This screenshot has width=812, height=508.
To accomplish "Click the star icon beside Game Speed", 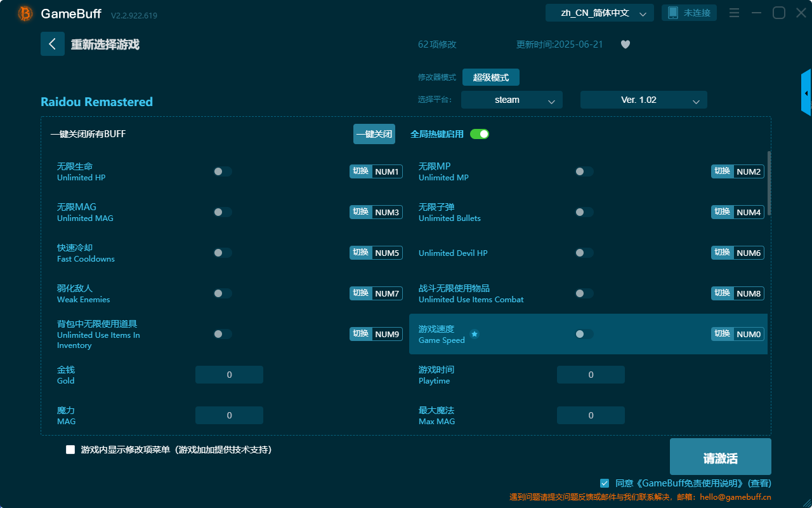I will 475,333.
